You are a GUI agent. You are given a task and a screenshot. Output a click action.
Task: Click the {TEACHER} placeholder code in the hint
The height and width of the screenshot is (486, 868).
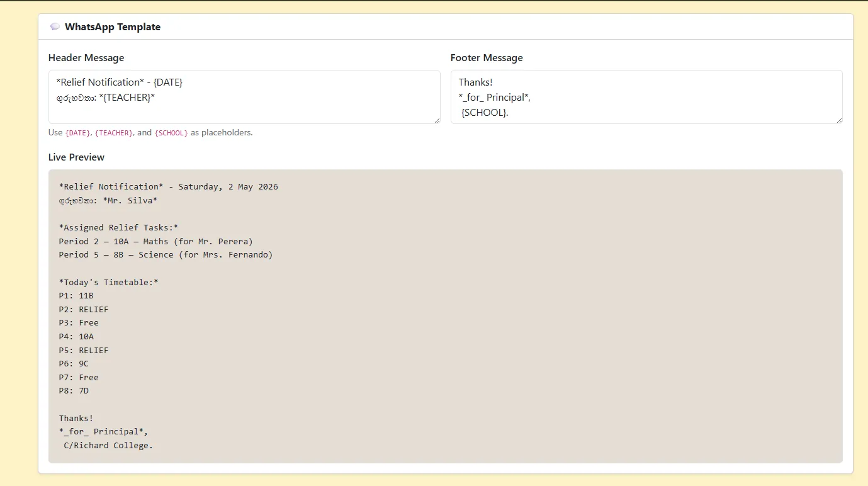click(x=113, y=133)
